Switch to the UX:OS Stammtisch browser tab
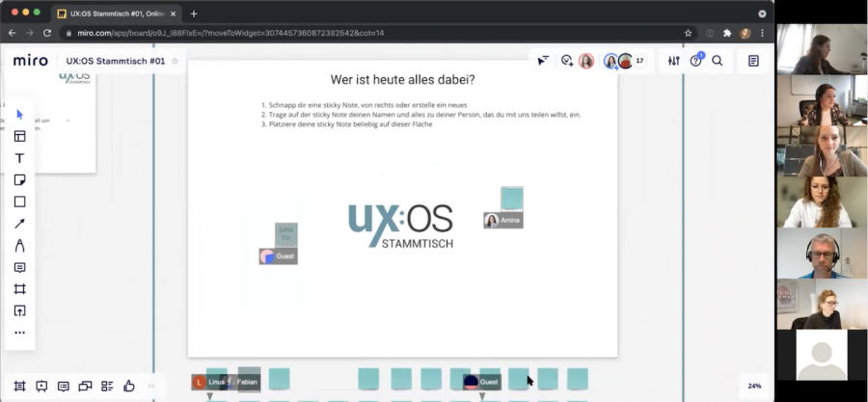Image resolution: width=868 pixels, height=402 pixels. point(116,13)
